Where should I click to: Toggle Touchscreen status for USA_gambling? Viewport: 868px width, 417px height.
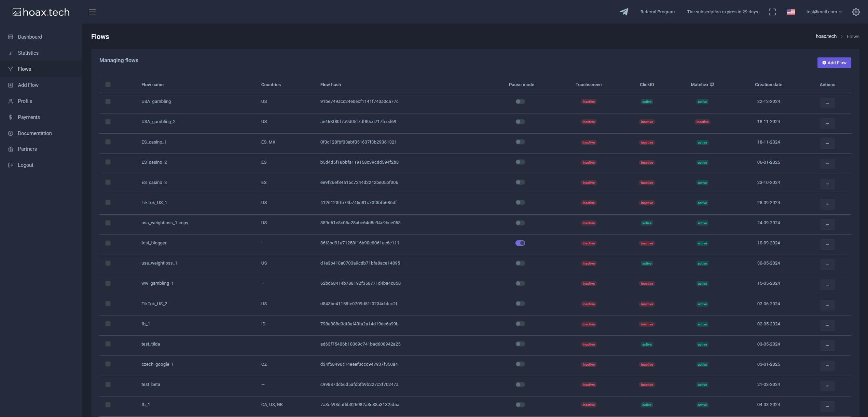point(589,102)
